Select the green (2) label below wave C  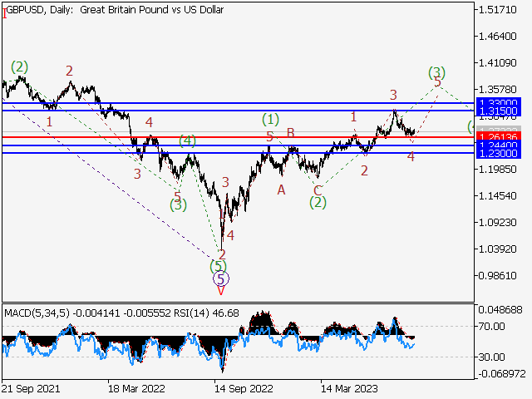point(318,203)
